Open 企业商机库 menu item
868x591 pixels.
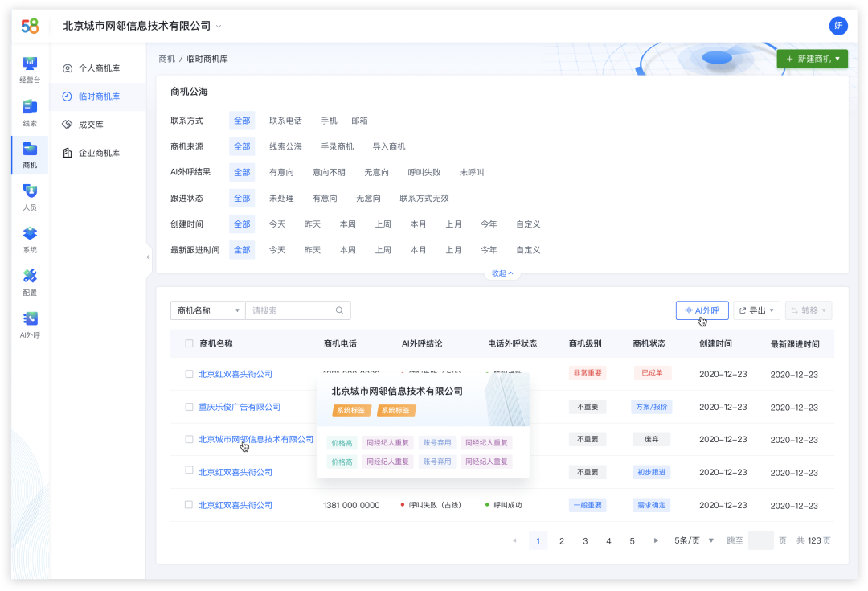[x=98, y=153]
